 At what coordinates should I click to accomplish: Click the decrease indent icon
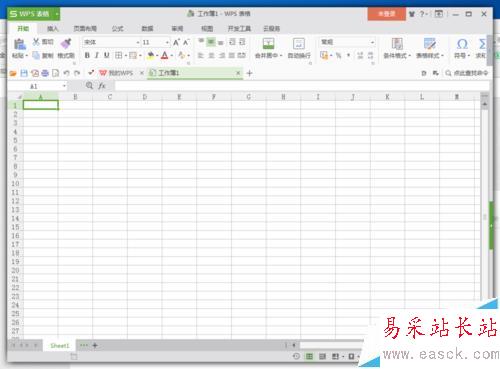[232, 42]
